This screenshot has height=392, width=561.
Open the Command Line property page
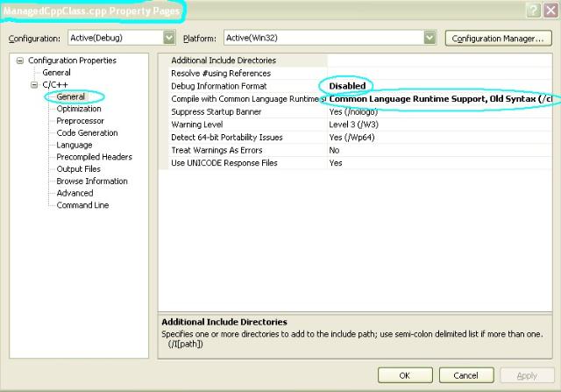(82, 205)
